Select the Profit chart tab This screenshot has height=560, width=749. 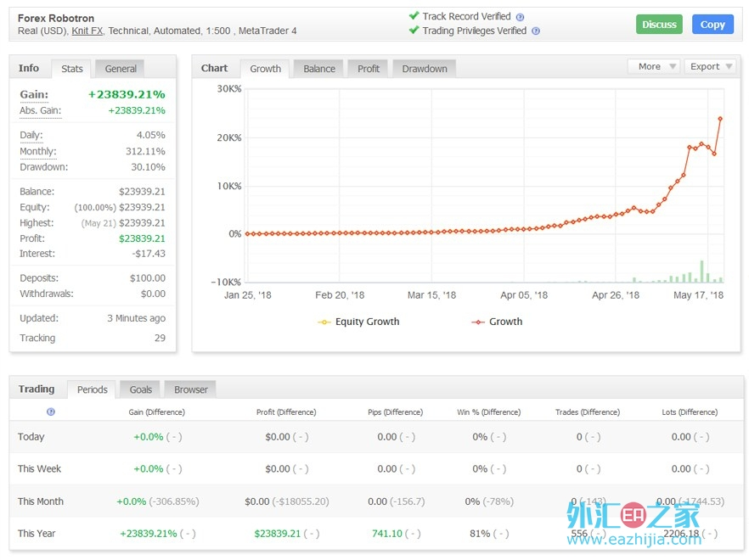click(x=369, y=69)
